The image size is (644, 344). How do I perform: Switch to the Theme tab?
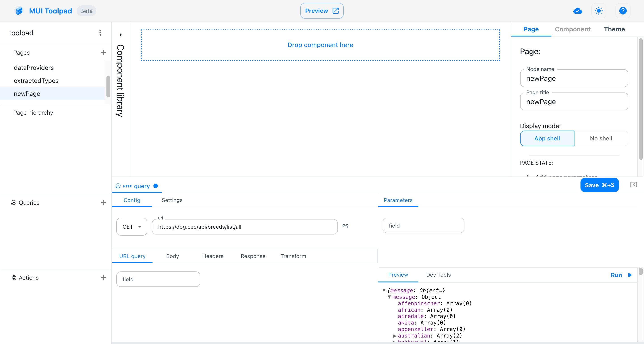point(614,29)
